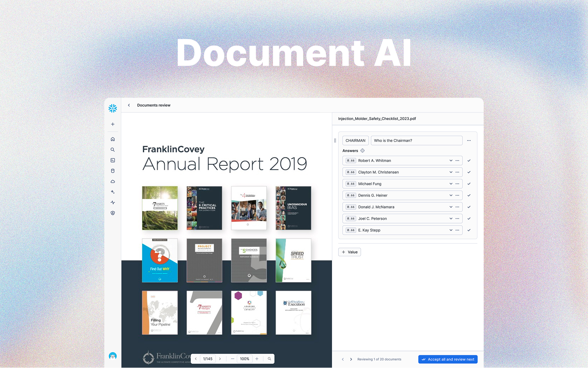The image size is (588, 368).
Task: Zoom in the document with plus icon
Action: tap(257, 359)
